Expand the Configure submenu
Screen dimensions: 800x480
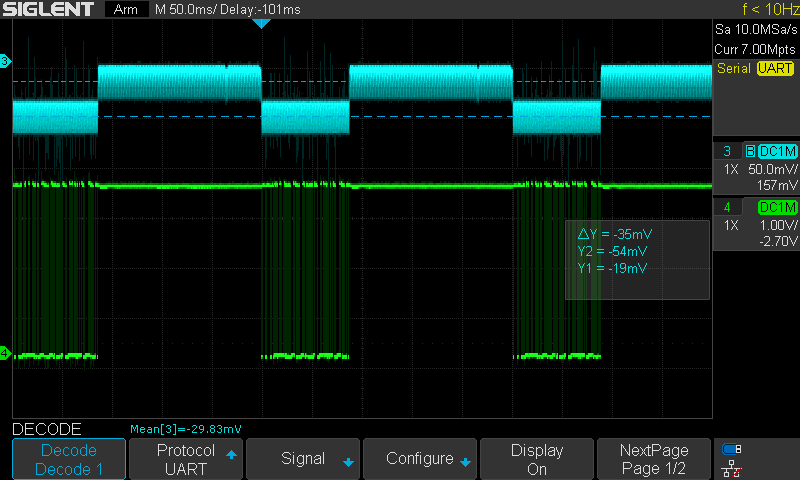click(420, 459)
